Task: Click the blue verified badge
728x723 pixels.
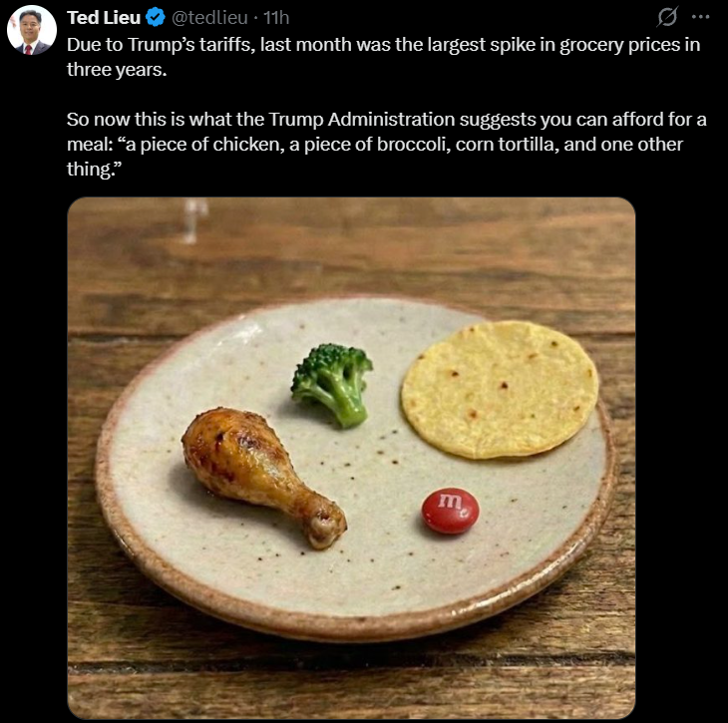Action: pos(156,17)
